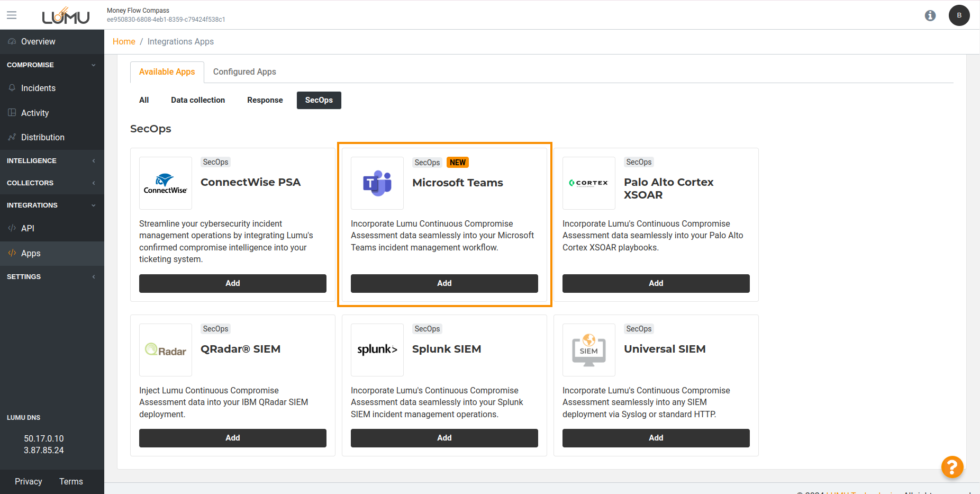Switch to the Configured Apps tab
The image size is (980, 494).
[244, 72]
